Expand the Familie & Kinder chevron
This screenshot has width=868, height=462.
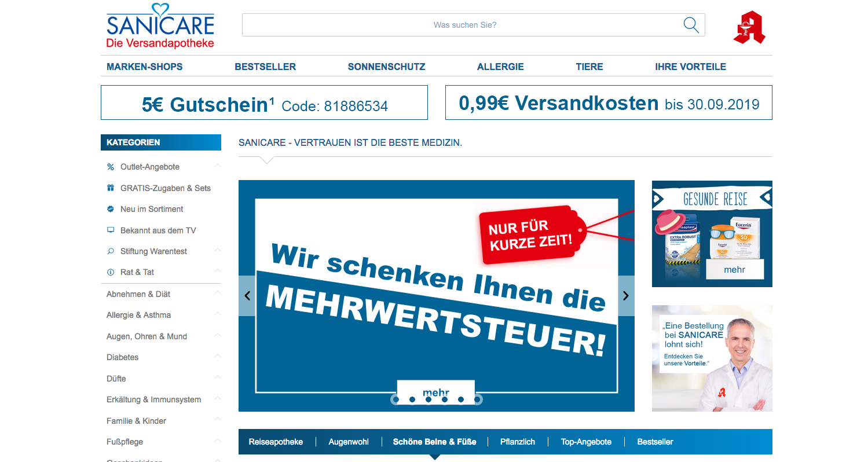pyautogui.click(x=218, y=420)
